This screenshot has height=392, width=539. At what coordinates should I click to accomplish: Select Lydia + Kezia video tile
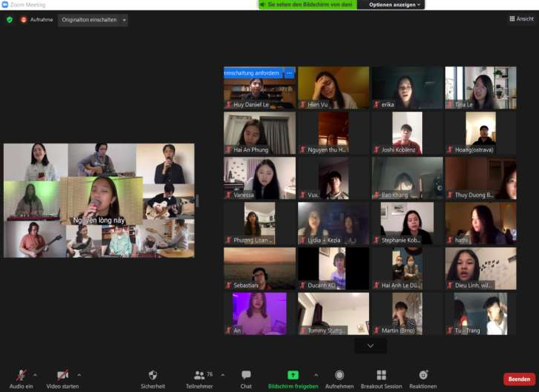tap(333, 223)
